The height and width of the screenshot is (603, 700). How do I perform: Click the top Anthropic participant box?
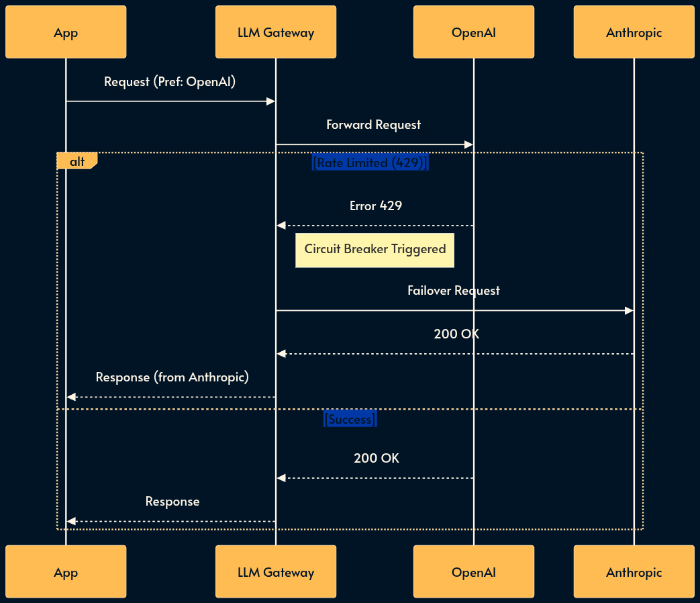point(634,32)
